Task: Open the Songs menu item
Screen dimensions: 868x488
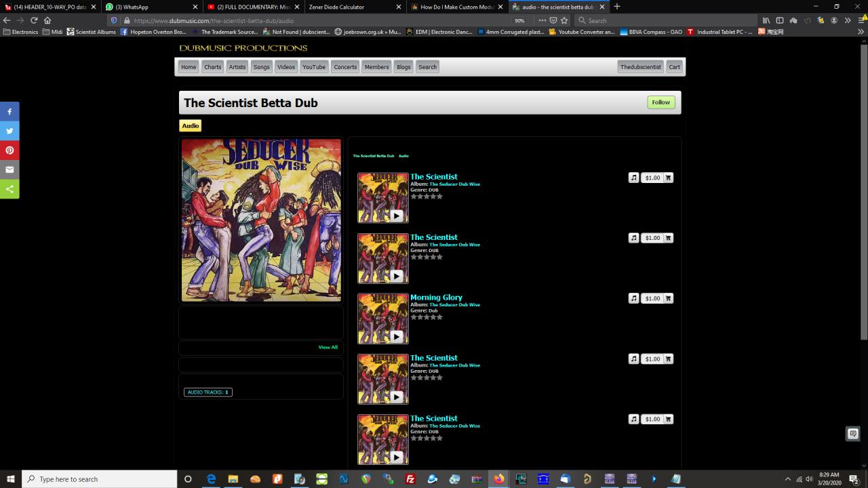Action: tap(262, 67)
